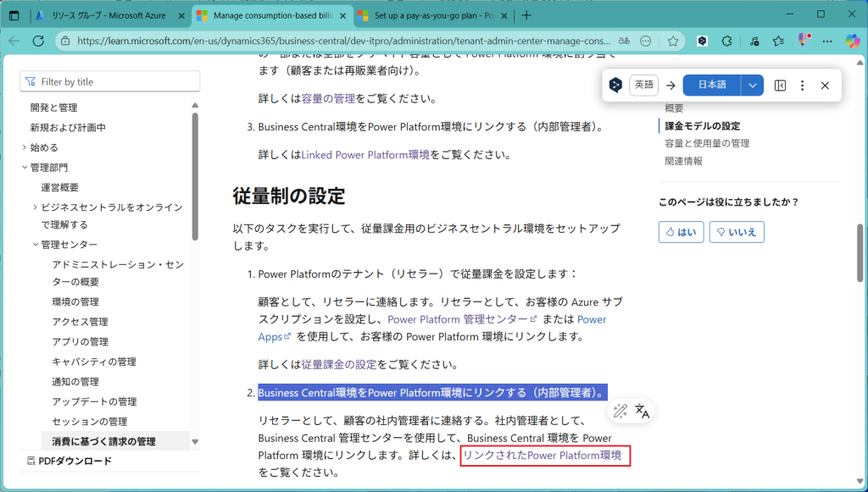Screen dimensions: 868x492
Task: Open the リンクされたPower Platform環境 link
Action: (x=542, y=455)
